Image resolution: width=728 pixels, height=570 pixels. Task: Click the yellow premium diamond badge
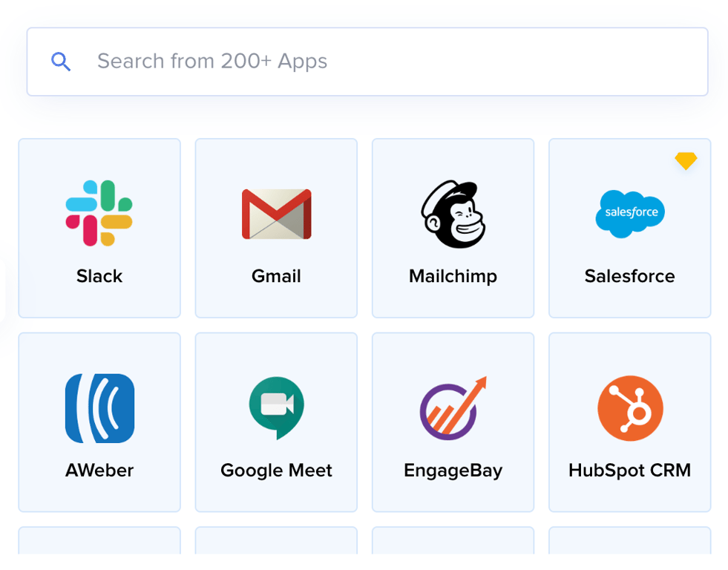click(x=686, y=160)
